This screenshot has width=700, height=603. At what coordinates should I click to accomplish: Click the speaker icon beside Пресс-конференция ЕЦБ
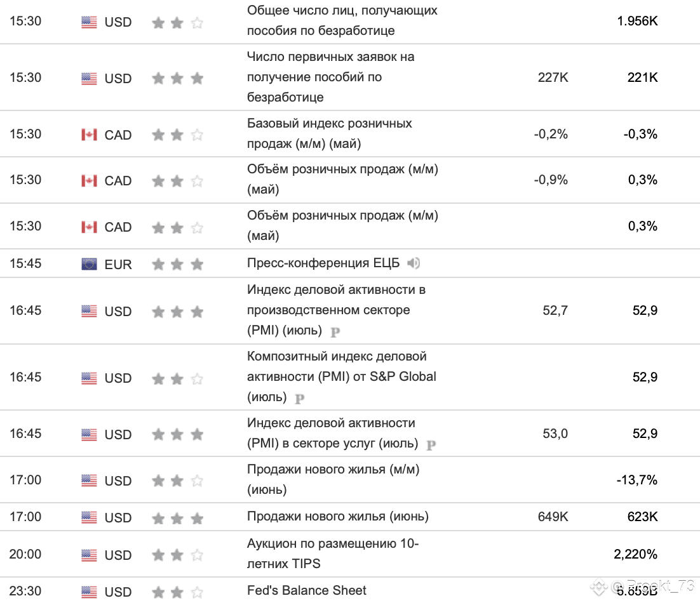414,263
